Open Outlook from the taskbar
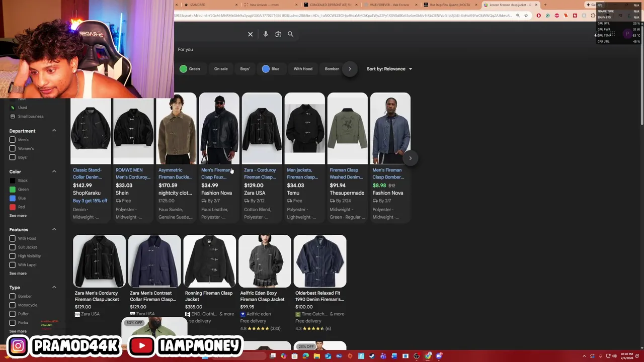 (x=328, y=356)
